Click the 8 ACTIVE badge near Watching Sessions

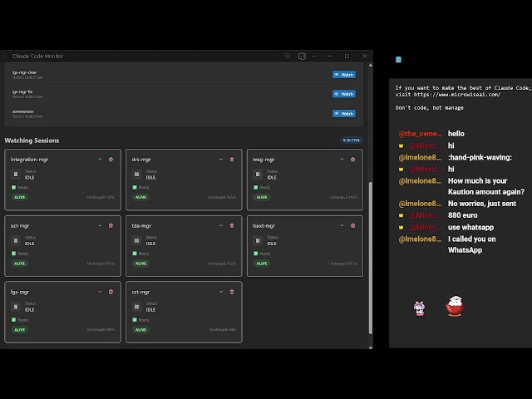point(351,140)
